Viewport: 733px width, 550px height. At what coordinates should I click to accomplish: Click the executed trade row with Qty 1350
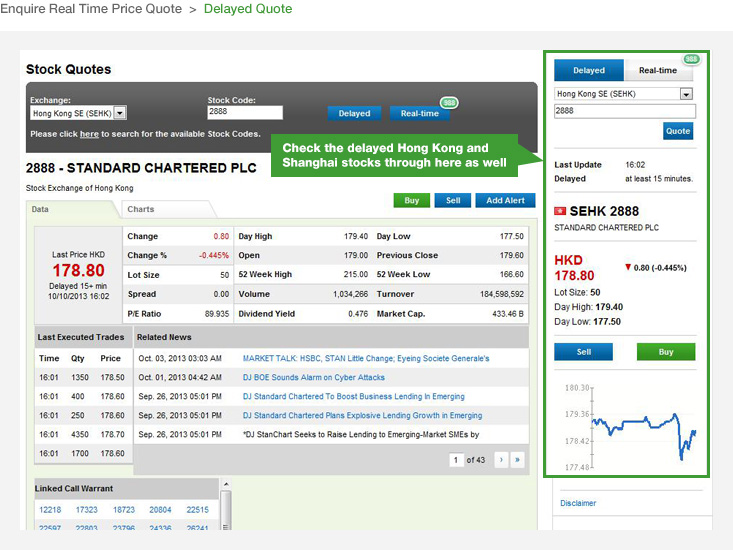(x=83, y=378)
